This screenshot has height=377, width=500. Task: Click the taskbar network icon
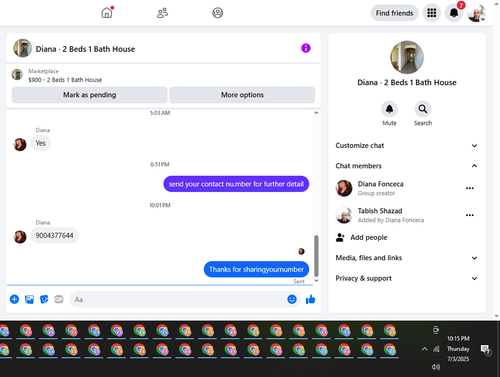(x=436, y=349)
